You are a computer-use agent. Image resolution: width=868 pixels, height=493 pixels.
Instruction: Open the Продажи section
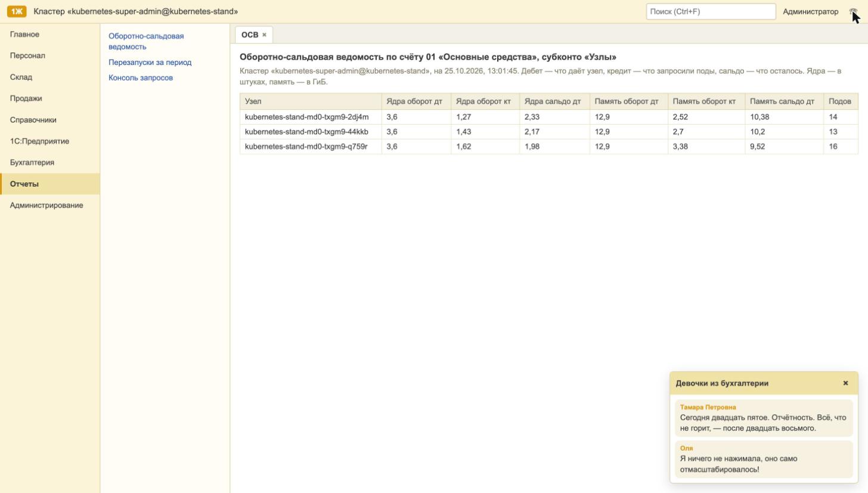(50, 98)
